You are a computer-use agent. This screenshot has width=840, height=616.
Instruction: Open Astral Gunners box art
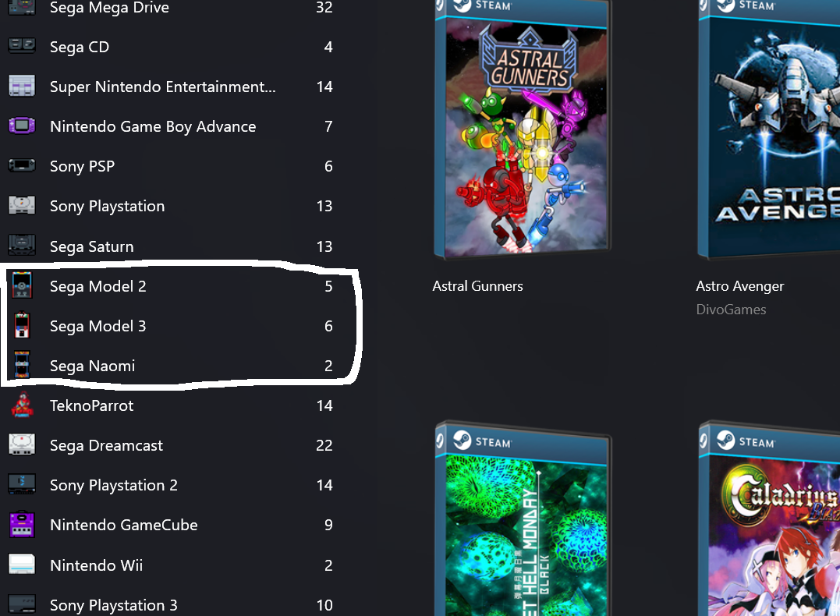click(523, 129)
